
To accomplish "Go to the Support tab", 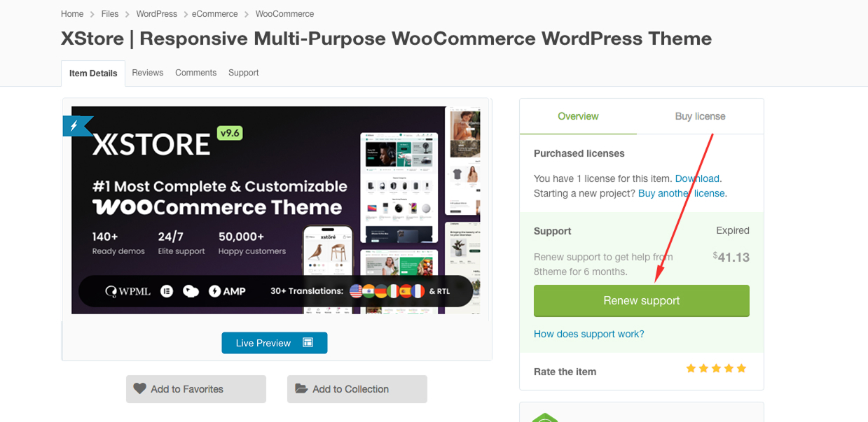I will (243, 73).
